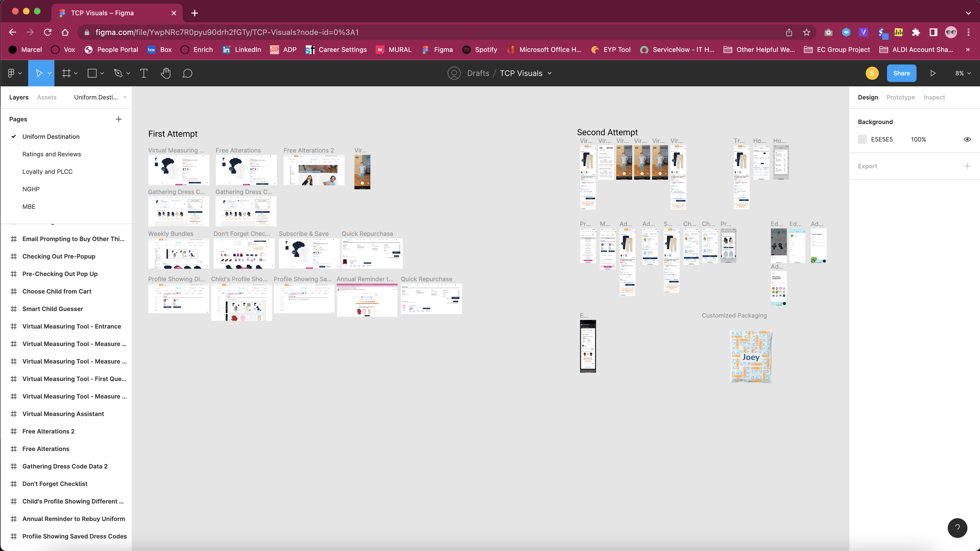
Task: Activate the Comment tool
Action: point(187,73)
